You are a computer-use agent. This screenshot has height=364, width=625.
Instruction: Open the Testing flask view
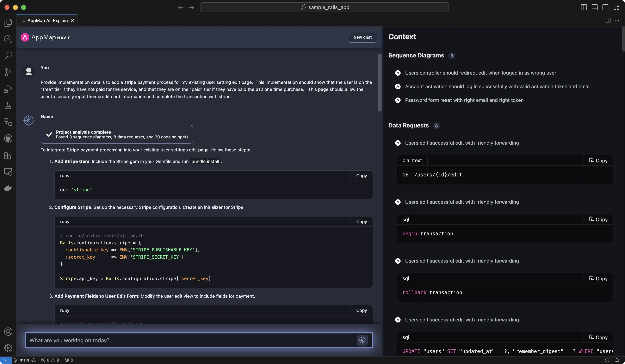pyautogui.click(x=8, y=105)
